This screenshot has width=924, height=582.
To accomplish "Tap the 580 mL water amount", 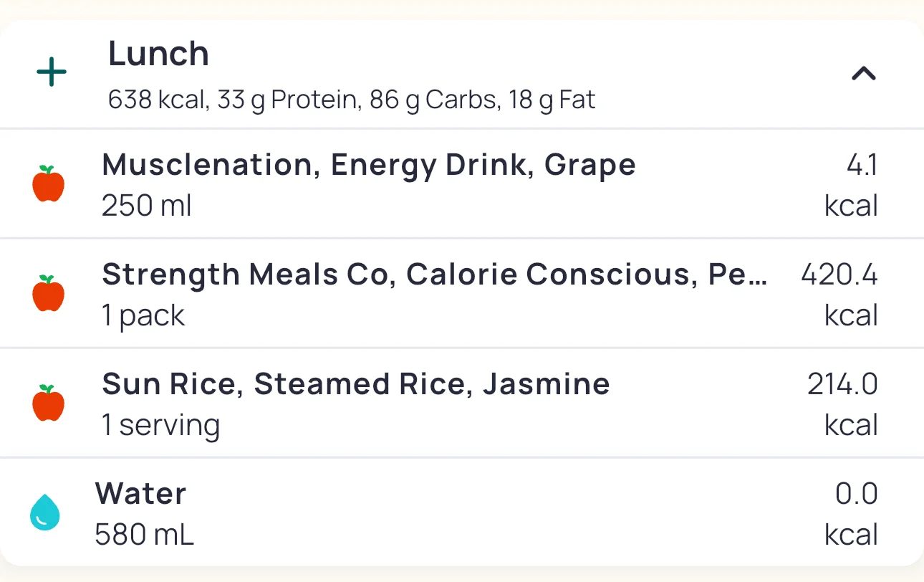I will (x=144, y=535).
